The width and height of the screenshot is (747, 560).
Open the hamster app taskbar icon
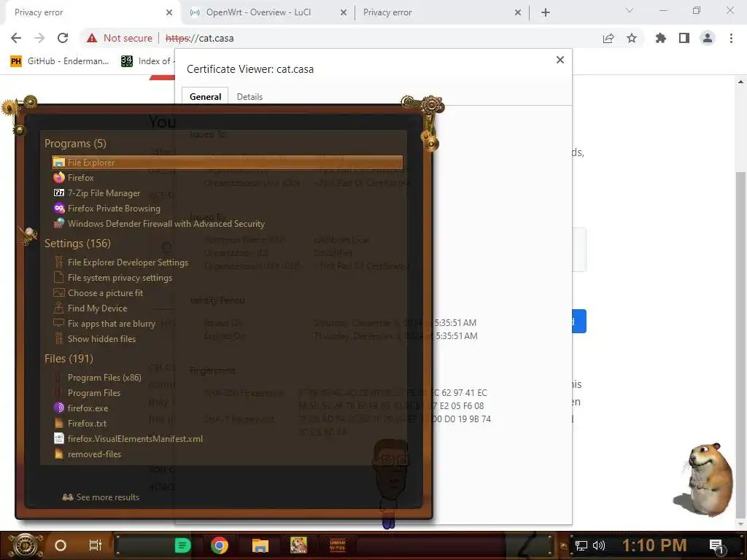coord(298,545)
